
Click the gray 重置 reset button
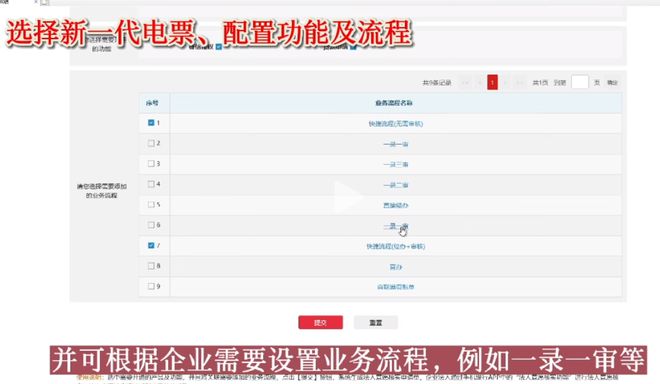pos(375,323)
